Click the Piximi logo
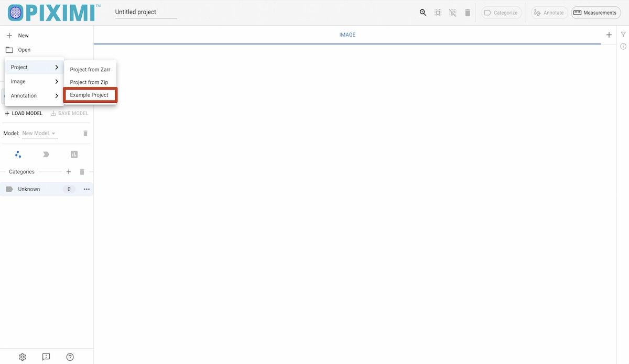Viewport: 629px width, 364px height. pyautogui.click(x=54, y=13)
